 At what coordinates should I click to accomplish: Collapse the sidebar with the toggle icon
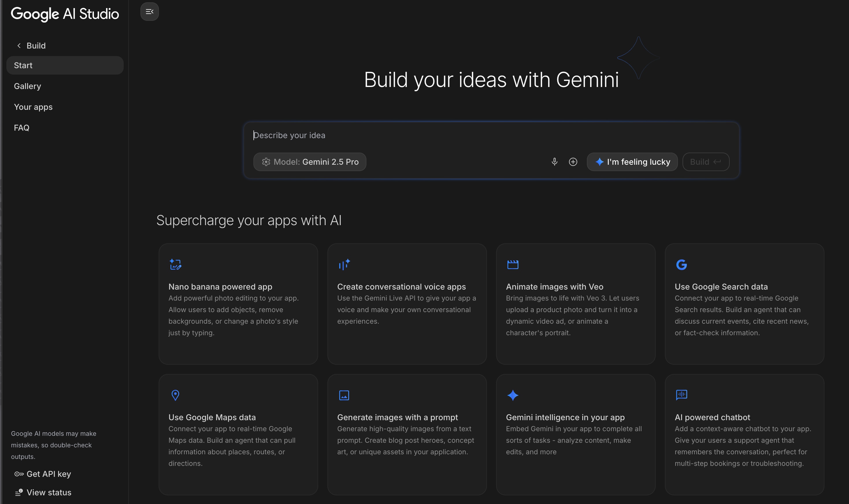coord(149,12)
